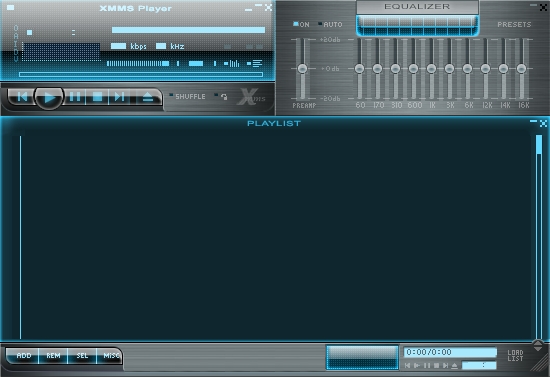Click playlist mini Pause button
This screenshot has height=377, width=550.
click(427, 366)
